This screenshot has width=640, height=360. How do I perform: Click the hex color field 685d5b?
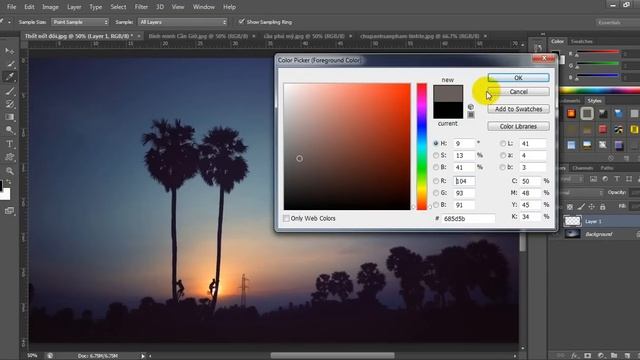pos(468,218)
